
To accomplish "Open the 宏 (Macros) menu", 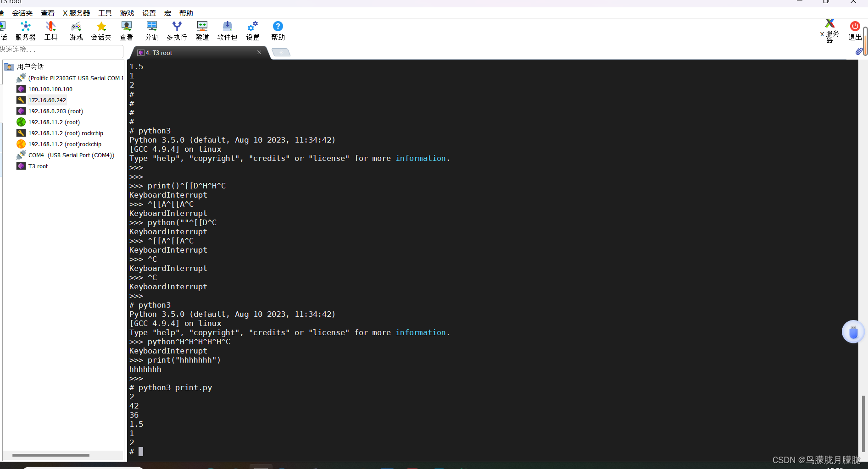I will point(167,13).
